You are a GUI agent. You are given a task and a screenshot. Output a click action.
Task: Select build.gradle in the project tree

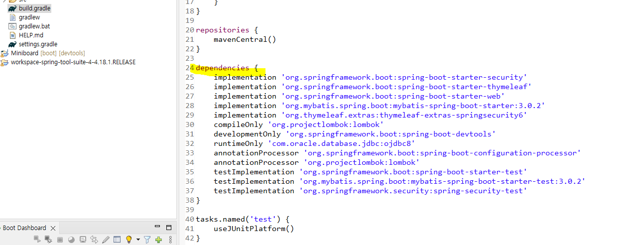tap(34, 8)
